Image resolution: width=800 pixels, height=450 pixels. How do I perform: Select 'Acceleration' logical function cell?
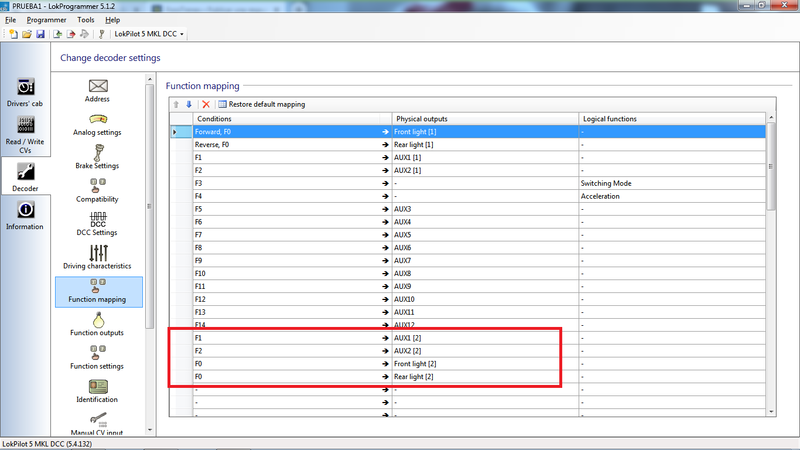pyautogui.click(x=672, y=196)
